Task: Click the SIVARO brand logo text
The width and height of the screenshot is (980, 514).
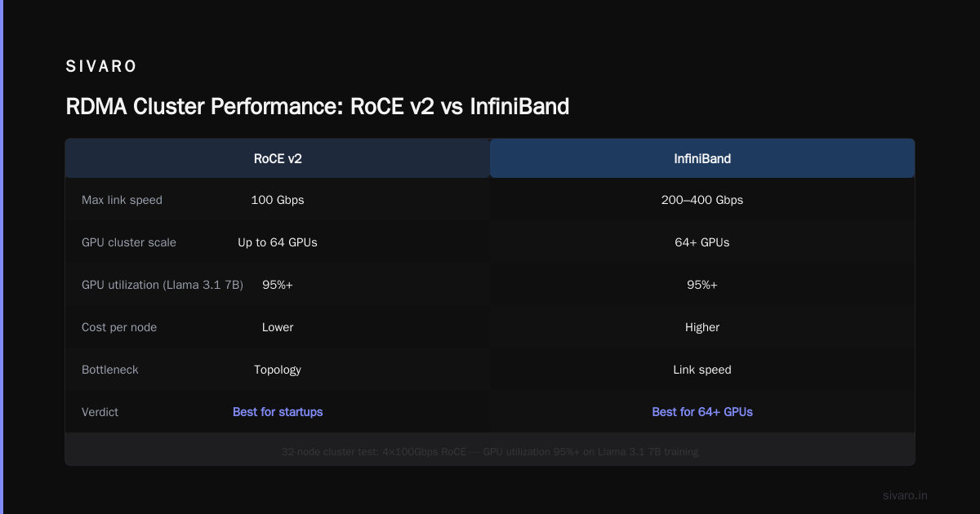Action: (x=101, y=67)
